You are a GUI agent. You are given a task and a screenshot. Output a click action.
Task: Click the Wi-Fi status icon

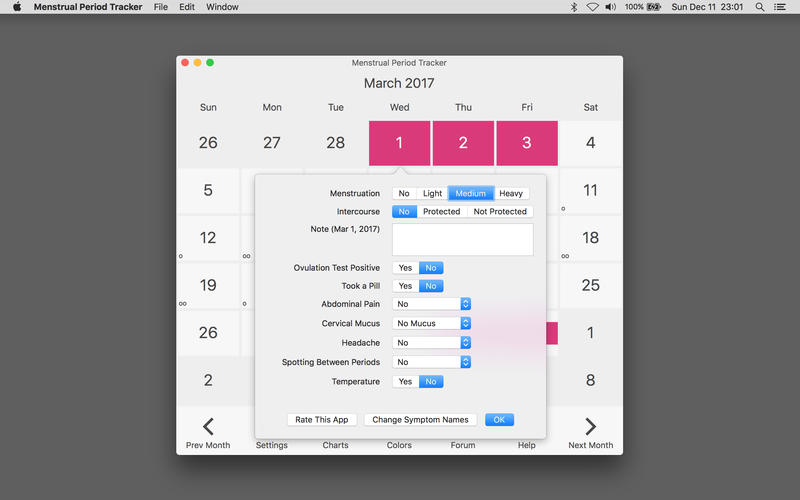(x=592, y=7)
